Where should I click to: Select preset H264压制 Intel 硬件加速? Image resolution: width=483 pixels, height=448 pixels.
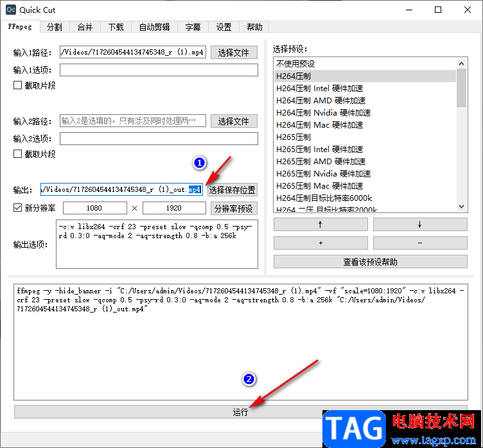click(x=365, y=89)
